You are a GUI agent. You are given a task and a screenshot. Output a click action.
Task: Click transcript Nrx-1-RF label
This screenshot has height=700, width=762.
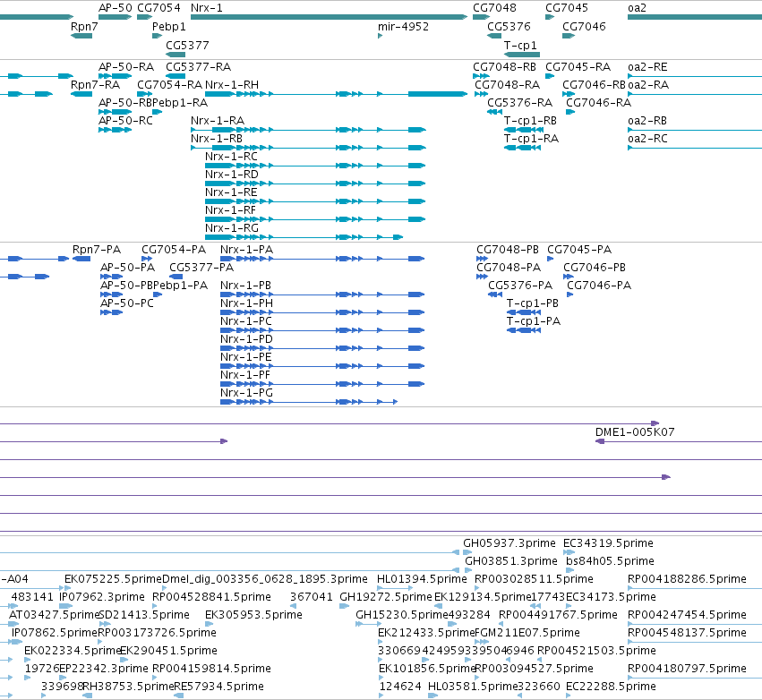click(x=230, y=210)
